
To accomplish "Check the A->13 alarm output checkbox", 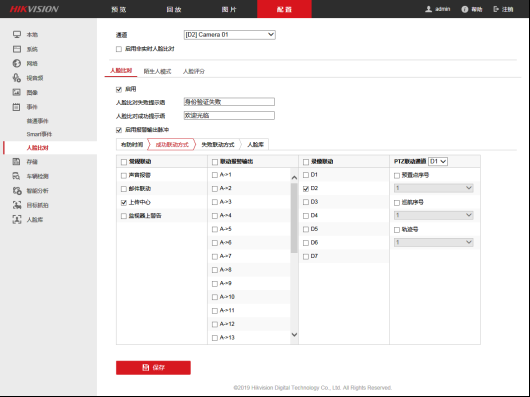I will pos(215,338).
